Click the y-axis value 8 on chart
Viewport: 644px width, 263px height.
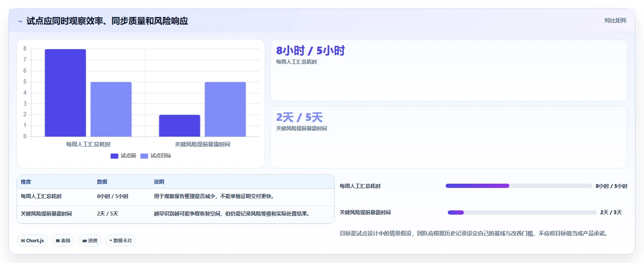pyautogui.click(x=25, y=49)
